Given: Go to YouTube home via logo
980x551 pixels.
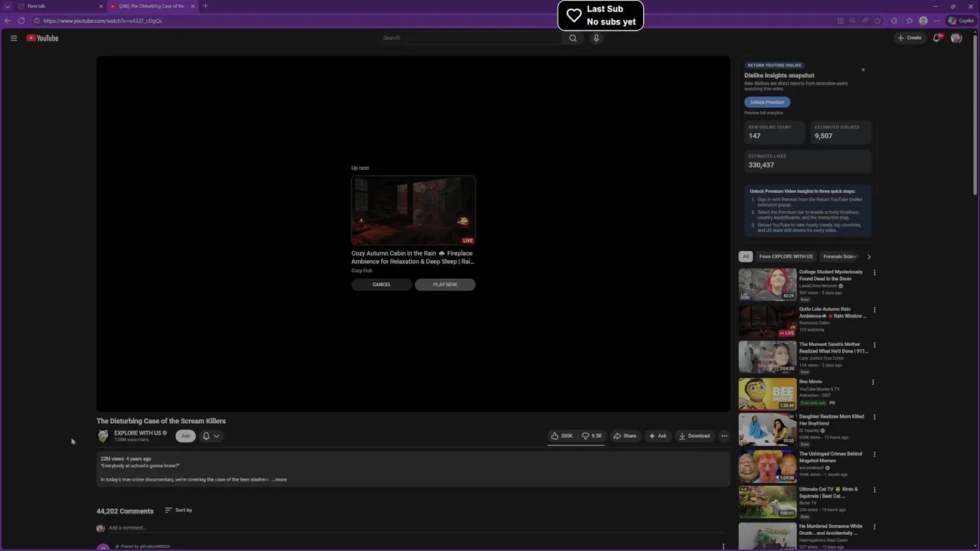Looking at the screenshot, I should (x=42, y=37).
